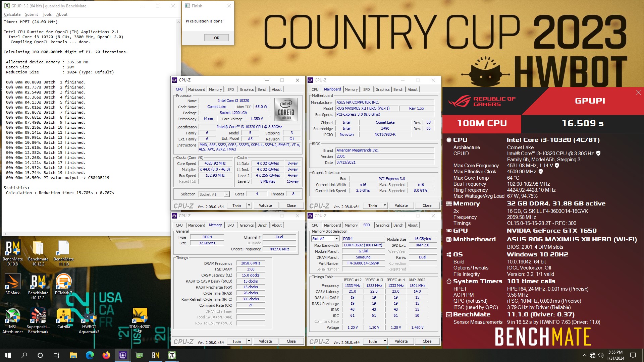Screen dimensions: 644x362
Task: Switch to Mainboard tab in CPU window
Action: tap(196, 89)
